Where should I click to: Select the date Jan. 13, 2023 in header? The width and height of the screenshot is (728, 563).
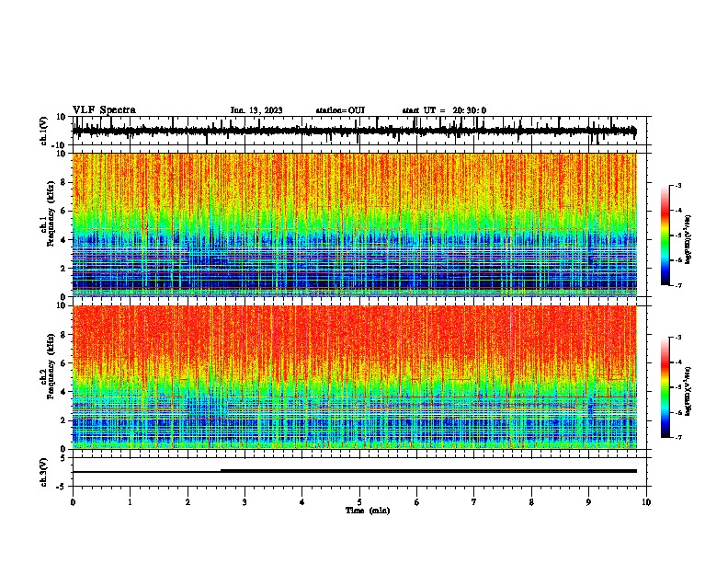[256, 110]
